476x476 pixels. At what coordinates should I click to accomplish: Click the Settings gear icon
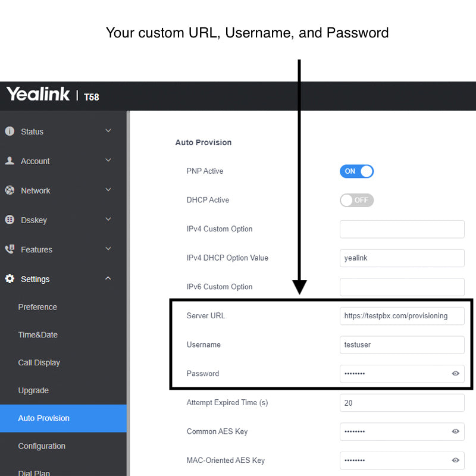pyautogui.click(x=10, y=278)
